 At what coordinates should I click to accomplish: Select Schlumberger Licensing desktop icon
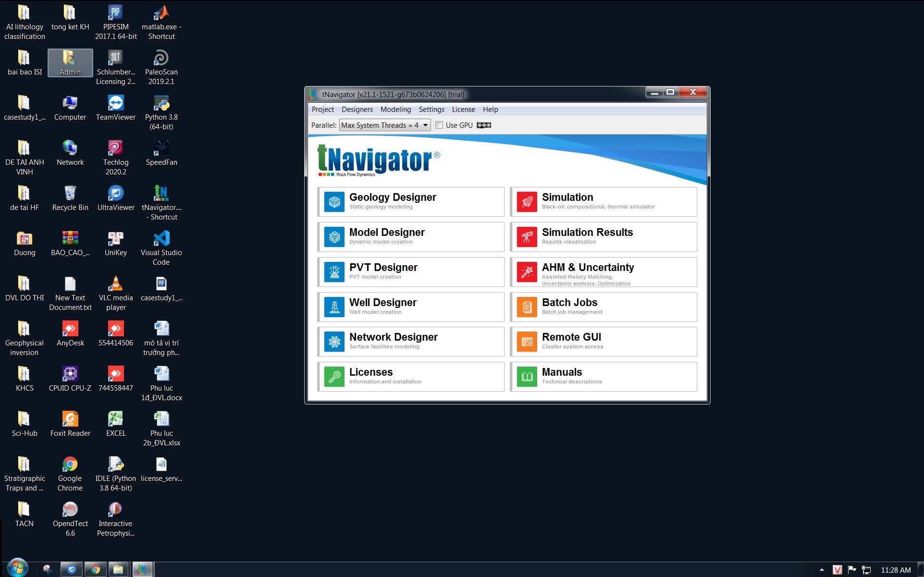pos(116,68)
